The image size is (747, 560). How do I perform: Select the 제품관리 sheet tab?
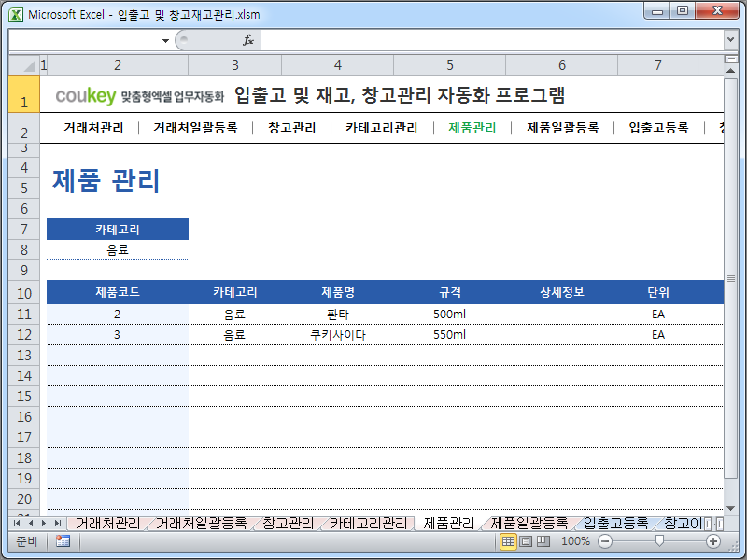pyautogui.click(x=449, y=524)
